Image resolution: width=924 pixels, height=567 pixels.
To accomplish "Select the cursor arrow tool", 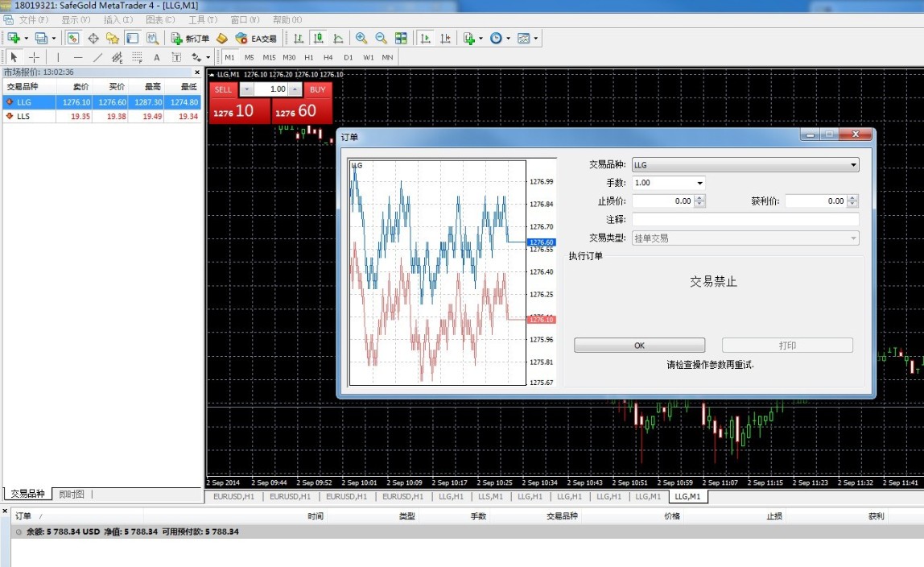I will (14, 57).
